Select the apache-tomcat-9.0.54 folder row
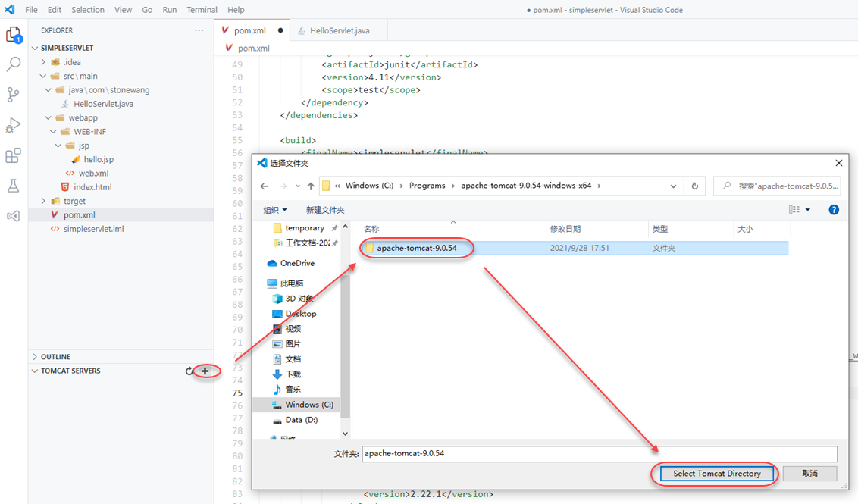 point(574,248)
